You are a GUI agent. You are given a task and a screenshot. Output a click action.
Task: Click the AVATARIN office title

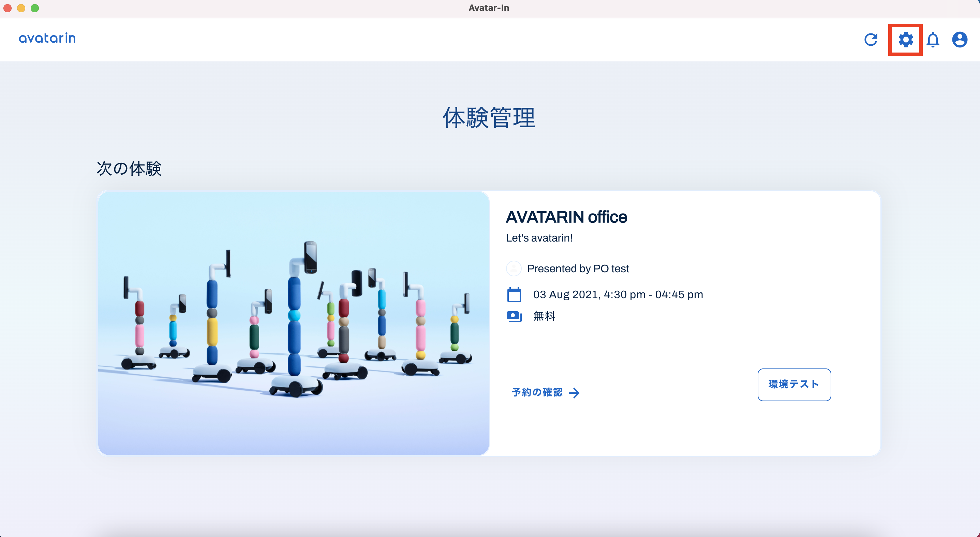[x=566, y=217]
